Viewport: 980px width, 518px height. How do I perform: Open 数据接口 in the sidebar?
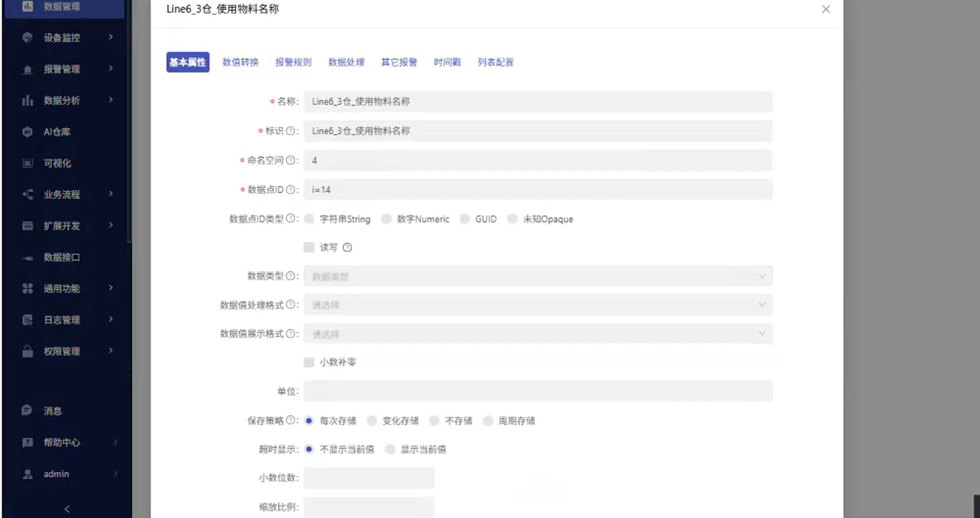tap(62, 258)
